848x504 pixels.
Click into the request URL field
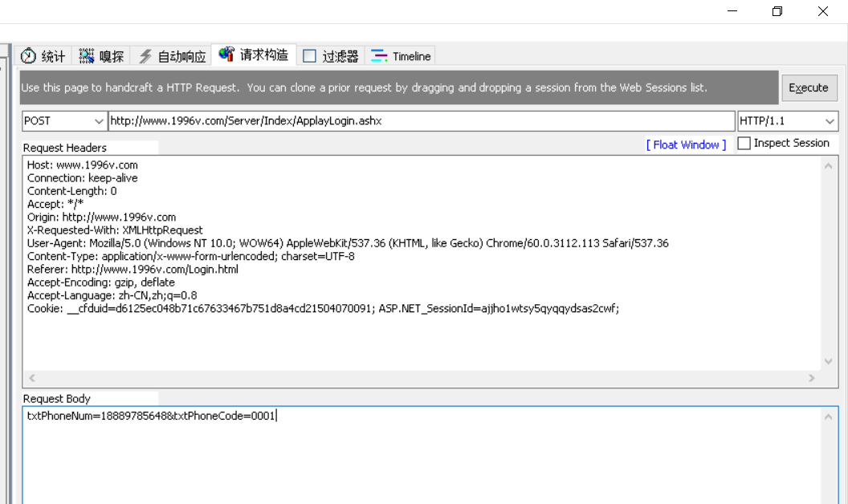coord(421,121)
